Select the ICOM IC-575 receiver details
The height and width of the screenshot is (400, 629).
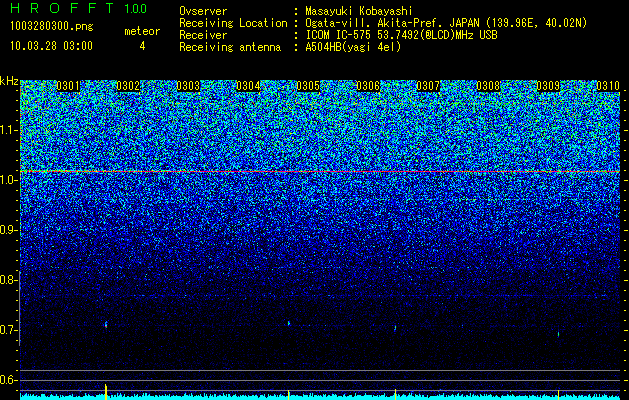[x=401, y=35]
